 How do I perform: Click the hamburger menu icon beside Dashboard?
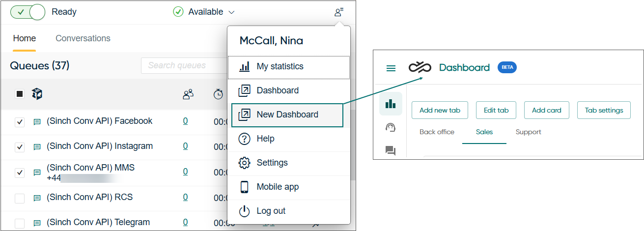[x=391, y=68]
